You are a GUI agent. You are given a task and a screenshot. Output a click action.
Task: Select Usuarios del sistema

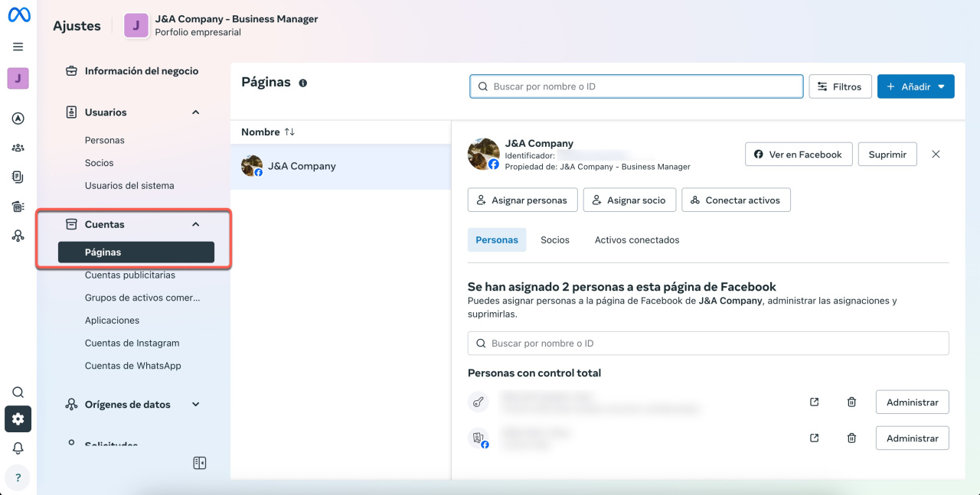129,185
